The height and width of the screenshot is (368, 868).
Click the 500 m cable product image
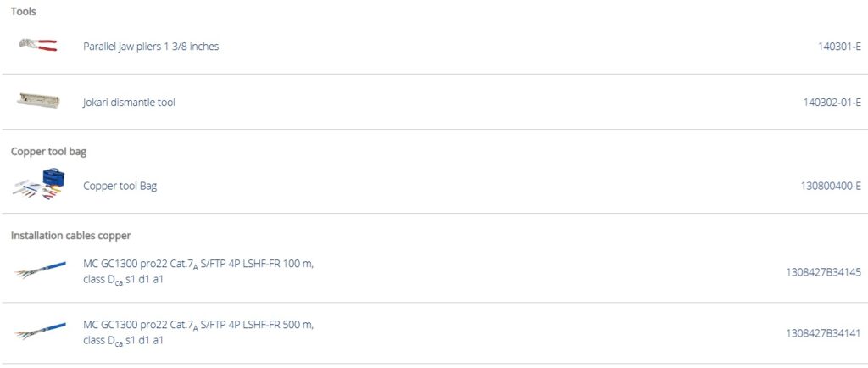(40, 332)
